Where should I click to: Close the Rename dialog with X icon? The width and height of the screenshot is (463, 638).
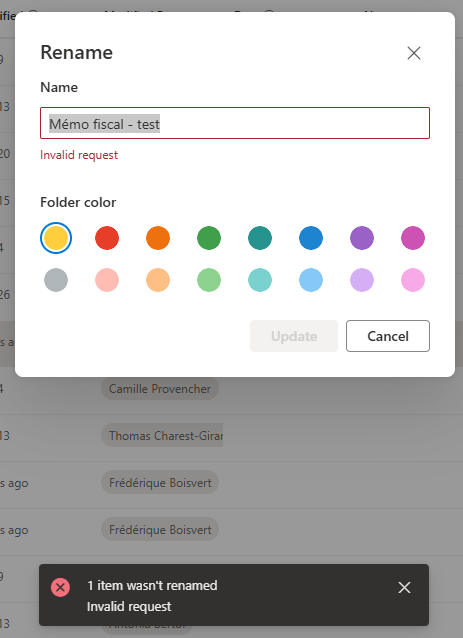[x=414, y=53]
